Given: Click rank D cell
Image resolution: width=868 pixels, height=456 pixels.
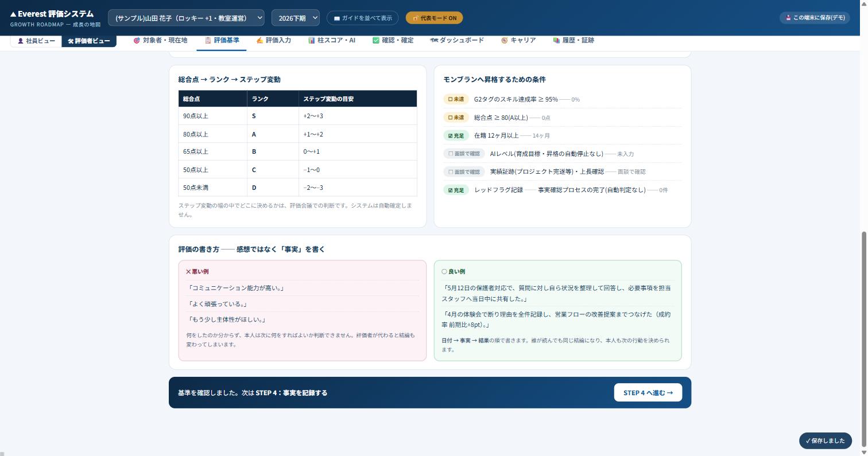Looking at the screenshot, I should pyautogui.click(x=273, y=188).
